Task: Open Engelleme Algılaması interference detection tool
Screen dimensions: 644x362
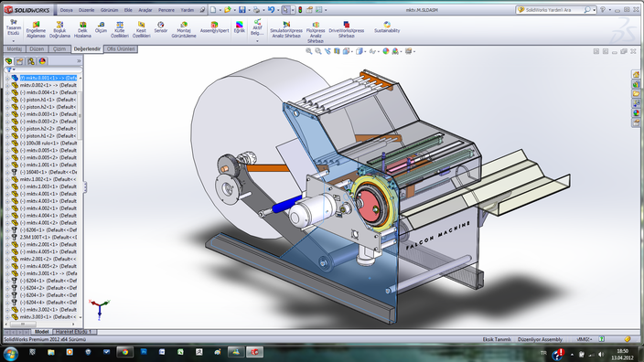Action: click(x=36, y=30)
